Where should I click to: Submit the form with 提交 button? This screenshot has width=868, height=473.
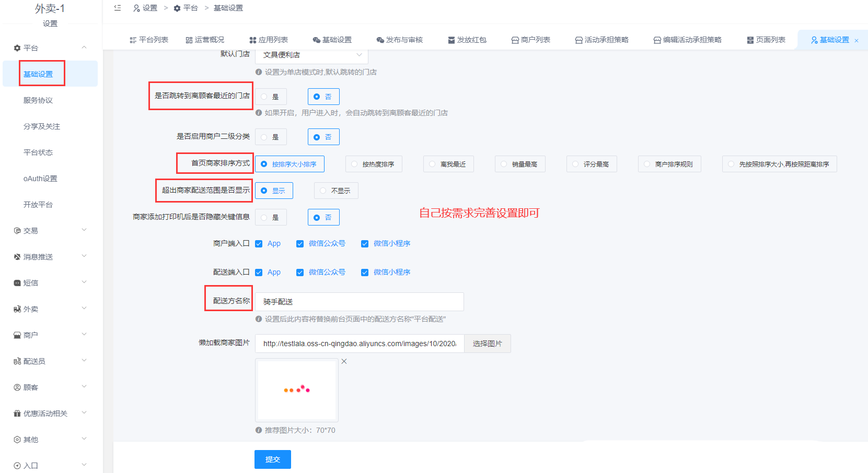pyautogui.click(x=273, y=459)
